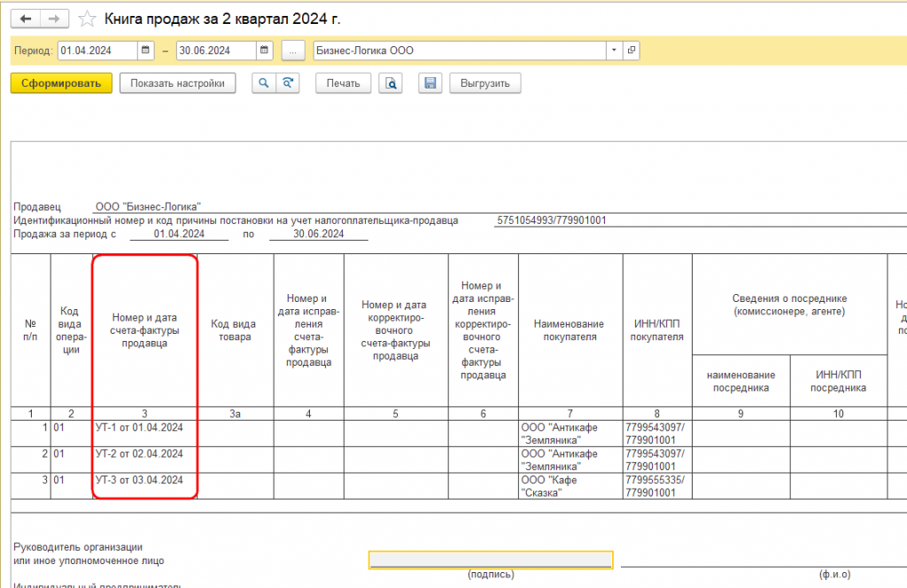This screenshot has height=588, width=907.
Task: Open print preview icon
Action: 391,83
